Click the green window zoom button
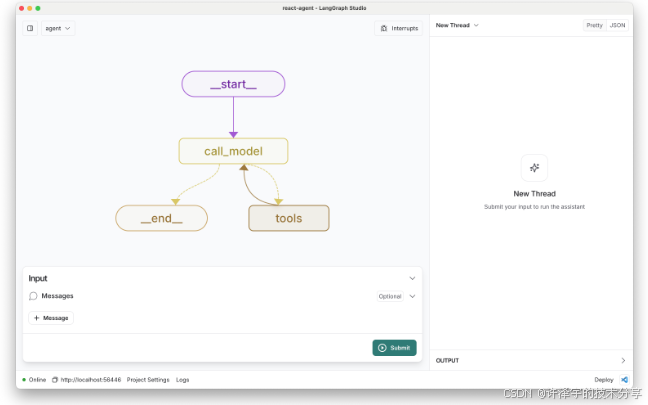This screenshot has width=648, height=405. [38, 8]
